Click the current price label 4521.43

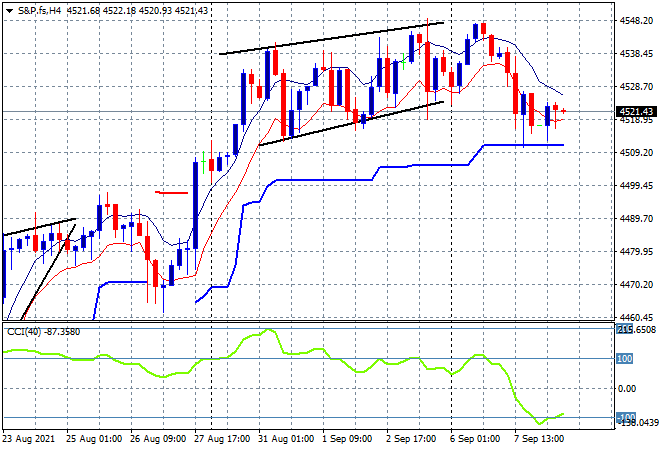636,112
